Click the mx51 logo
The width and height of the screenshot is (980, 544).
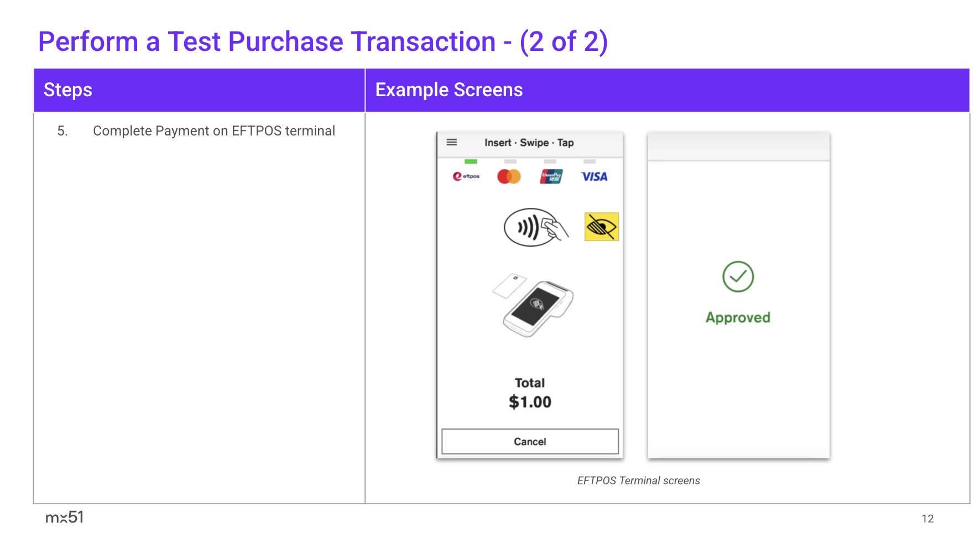64,517
